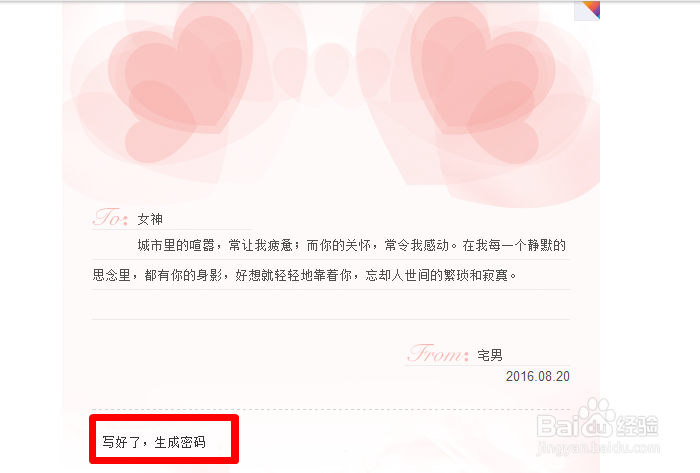700x473 pixels.
Task: Open the jingyan.baidu.com watermark link
Action: point(598,448)
